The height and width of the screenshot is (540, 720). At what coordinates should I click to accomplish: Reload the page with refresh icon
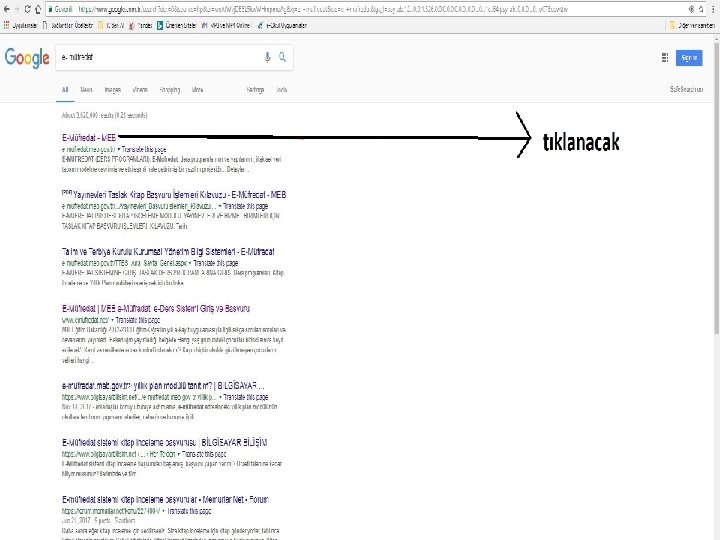[28, 9]
